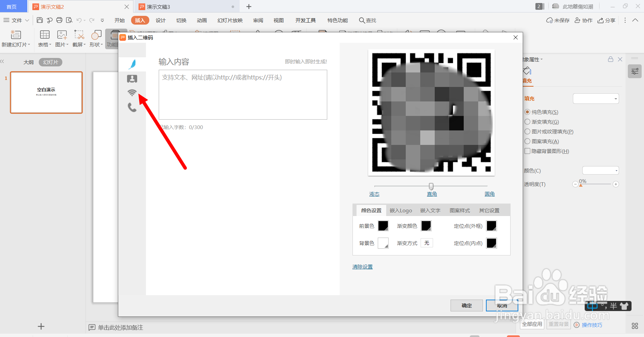Image resolution: width=644 pixels, height=337 pixels.
Task: Select the phone number QR code icon
Action: pos(132,107)
